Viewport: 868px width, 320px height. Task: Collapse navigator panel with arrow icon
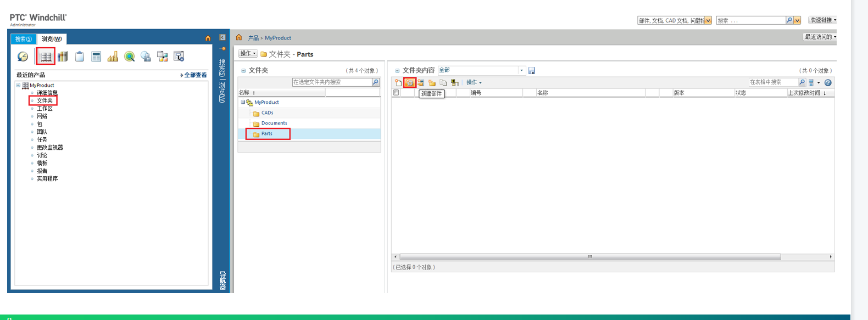tap(222, 37)
